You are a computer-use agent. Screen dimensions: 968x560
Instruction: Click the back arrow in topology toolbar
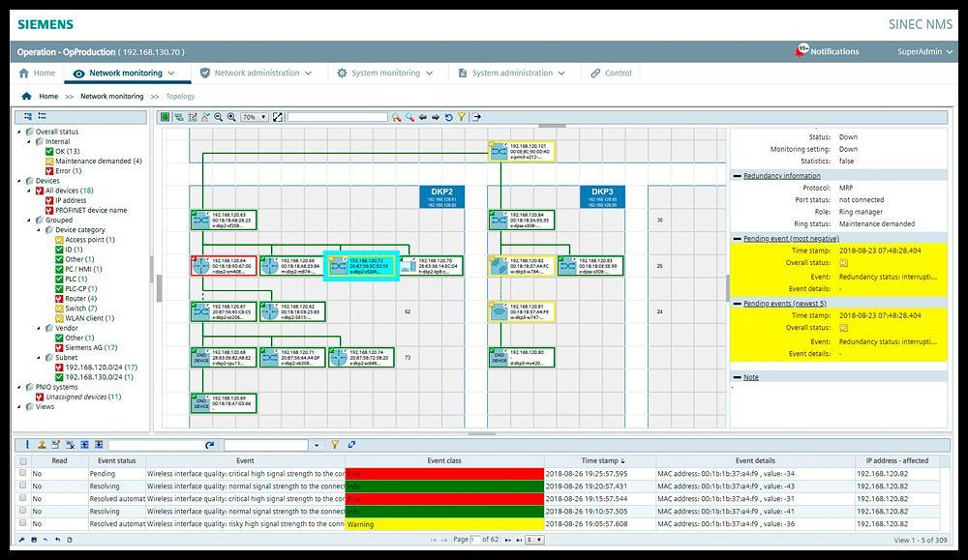pos(423,117)
